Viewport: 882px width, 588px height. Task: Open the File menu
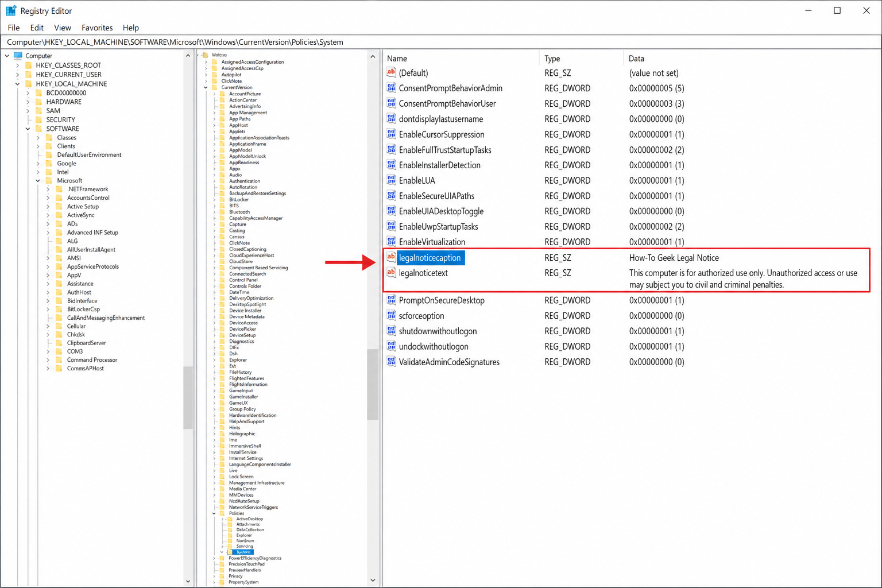(14, 28)
